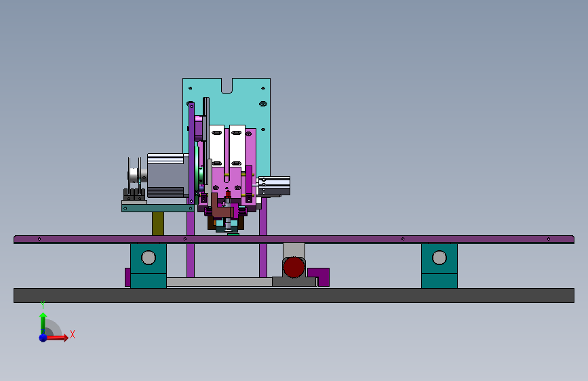The image size is (588, 381).
Task: Select the gray shaft circle in the right teal block
Action: (x=439, y=258)
